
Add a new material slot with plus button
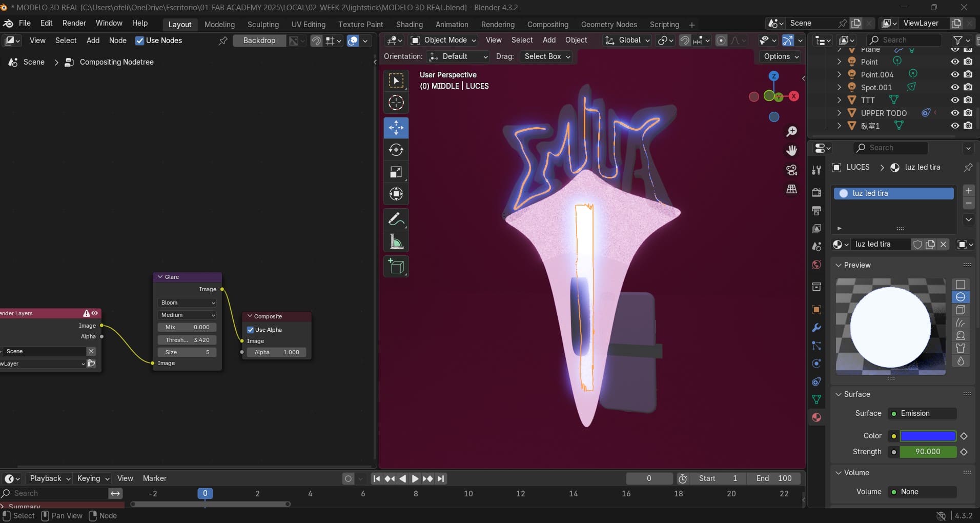pos(968,191)
